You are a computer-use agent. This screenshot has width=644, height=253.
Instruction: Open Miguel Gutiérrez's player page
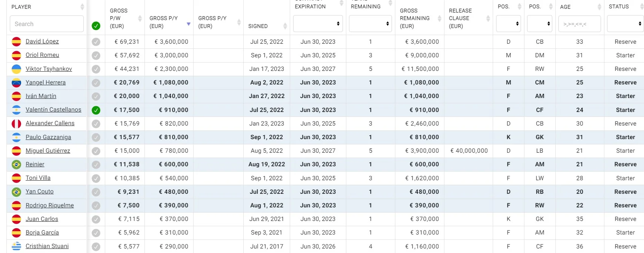pyautogui.click(x=48, y=151)
